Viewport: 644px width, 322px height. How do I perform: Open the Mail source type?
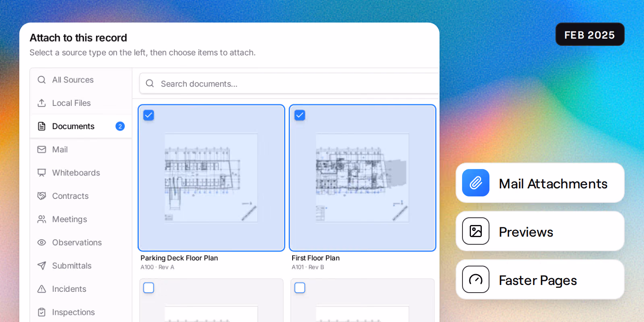81,149
